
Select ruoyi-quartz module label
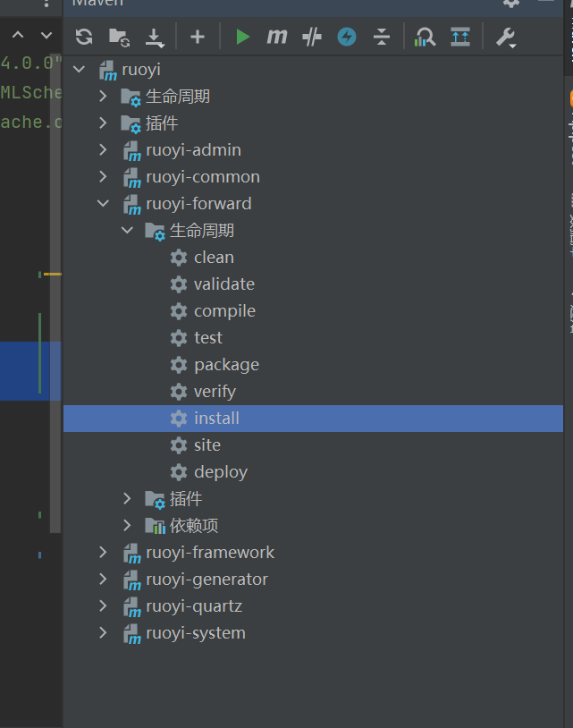click(194, 605)
